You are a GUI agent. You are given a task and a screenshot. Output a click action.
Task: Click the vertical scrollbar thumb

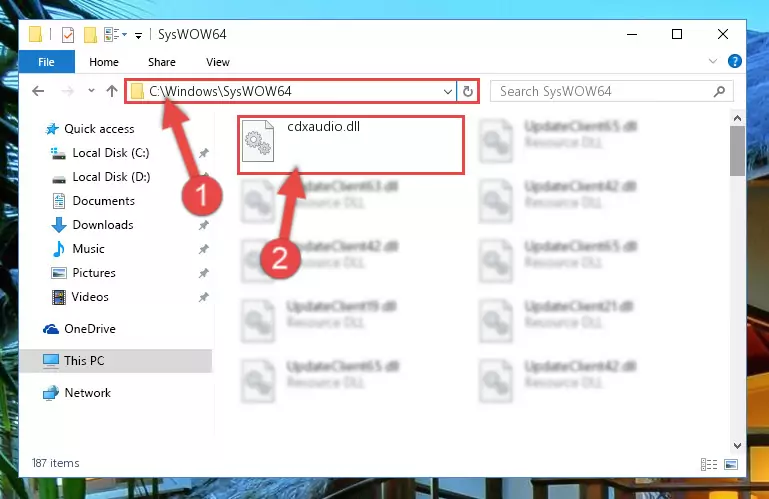tap(737, 151)
